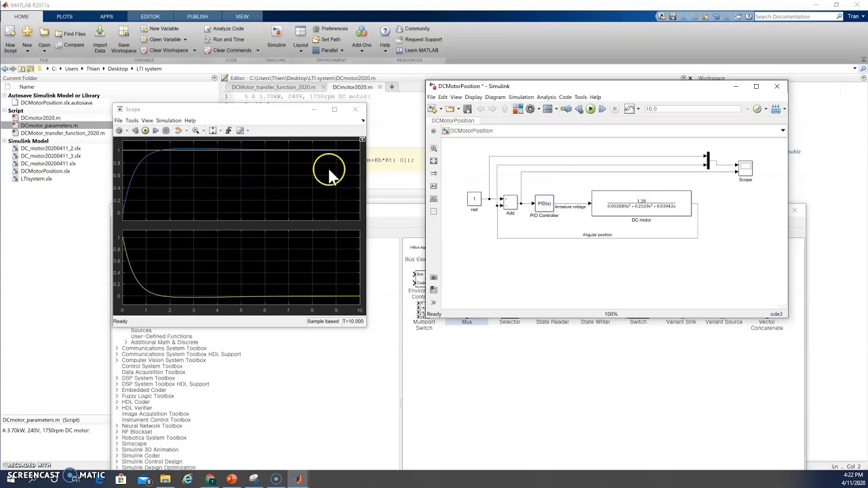
Task: Open Analysis menu in Simulink window
Action: 546,98
